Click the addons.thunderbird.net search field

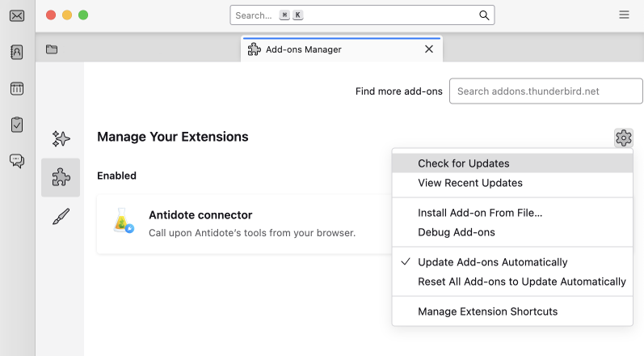(x=545, y=91)
